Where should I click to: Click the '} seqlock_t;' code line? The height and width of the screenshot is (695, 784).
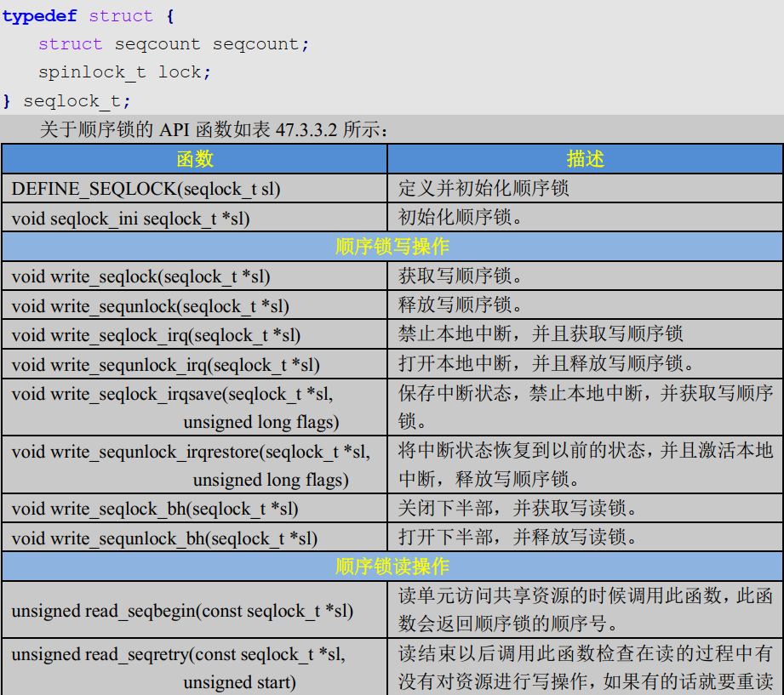(x=67, y=101)
